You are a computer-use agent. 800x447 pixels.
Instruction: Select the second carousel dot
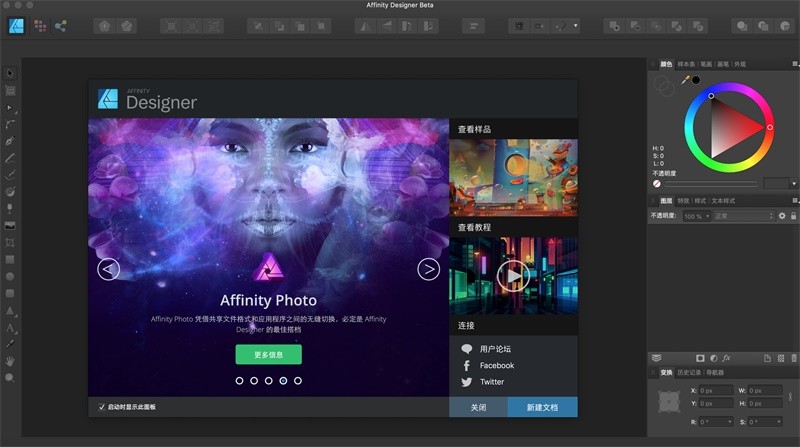coord(254,381)
